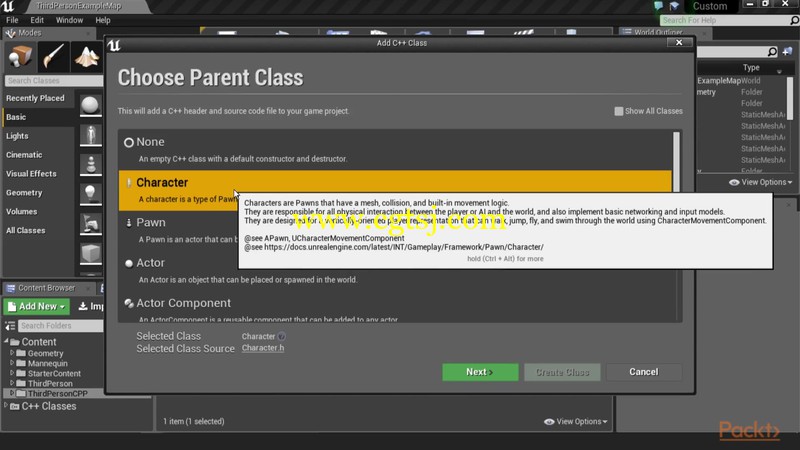Click the C++ Classes folder icon
Image resolution: width=800 pixels, height=450 pixels.
[x=15, y=407]
